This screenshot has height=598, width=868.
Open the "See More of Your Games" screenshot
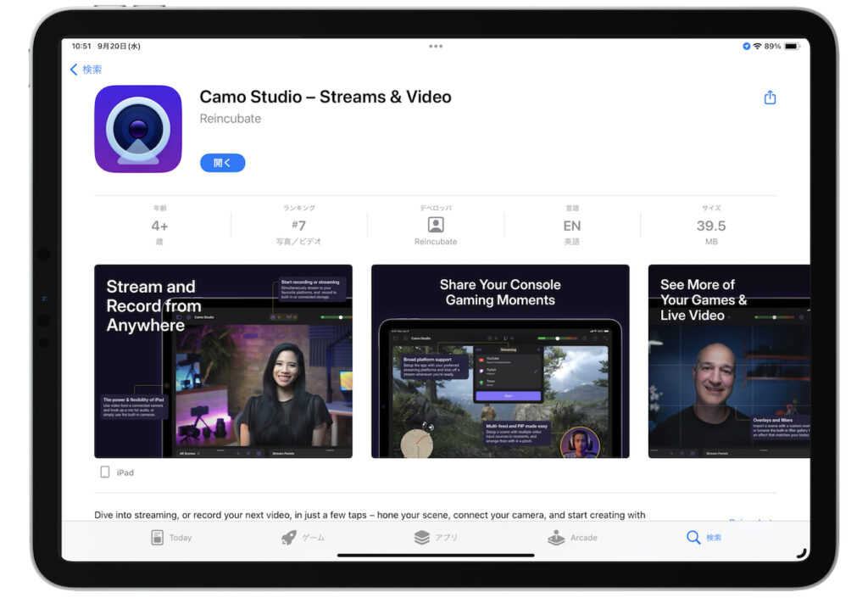point(728,361)
